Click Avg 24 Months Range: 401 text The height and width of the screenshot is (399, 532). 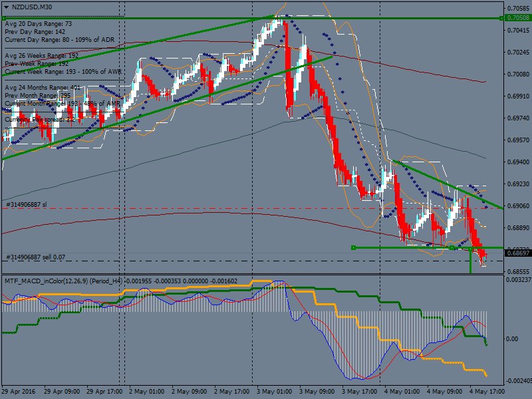pos(43,88)
